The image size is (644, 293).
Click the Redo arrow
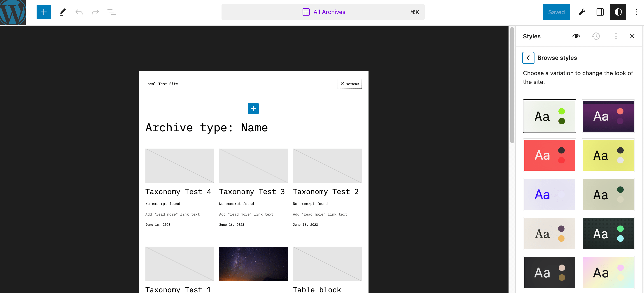[95, 12]
